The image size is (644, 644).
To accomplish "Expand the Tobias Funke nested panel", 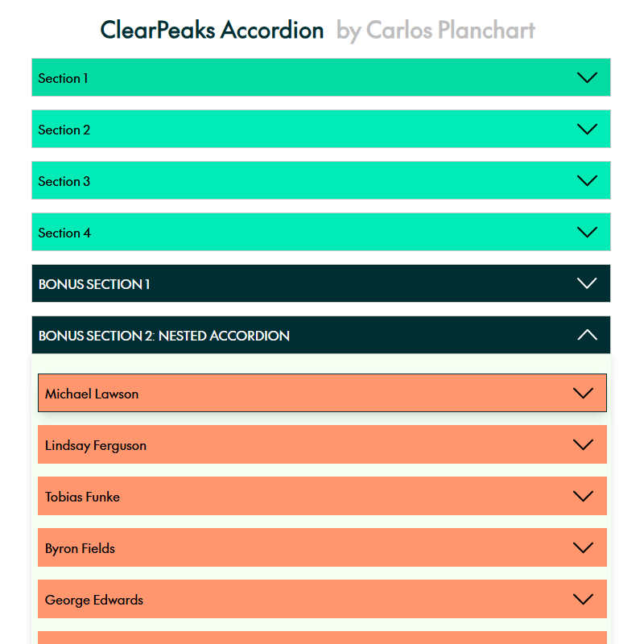I will 583,497.
